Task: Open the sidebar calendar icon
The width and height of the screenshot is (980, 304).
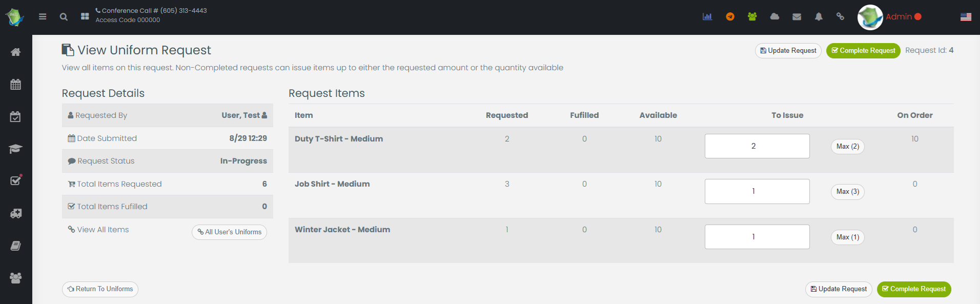Action: point(16,84)
